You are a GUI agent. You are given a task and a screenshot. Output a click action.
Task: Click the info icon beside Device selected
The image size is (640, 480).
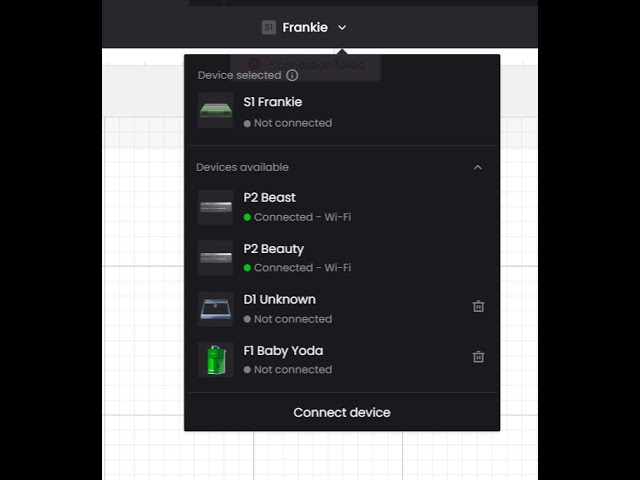[x=292, y=75]
